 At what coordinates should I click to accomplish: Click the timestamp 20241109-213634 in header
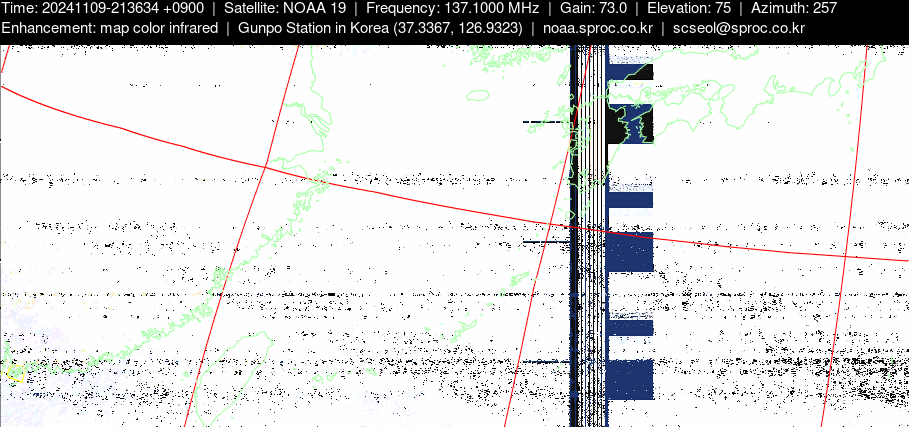[x=102, y=8]
